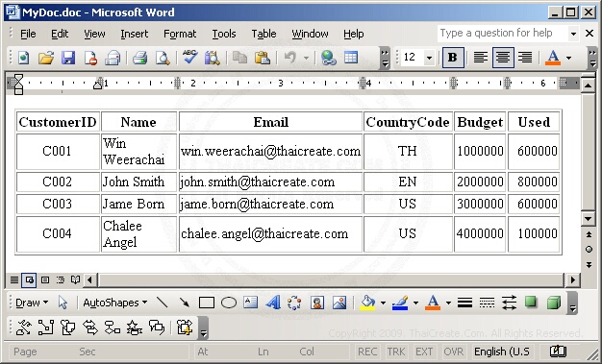Open Arrow Style options

[509, 303]
